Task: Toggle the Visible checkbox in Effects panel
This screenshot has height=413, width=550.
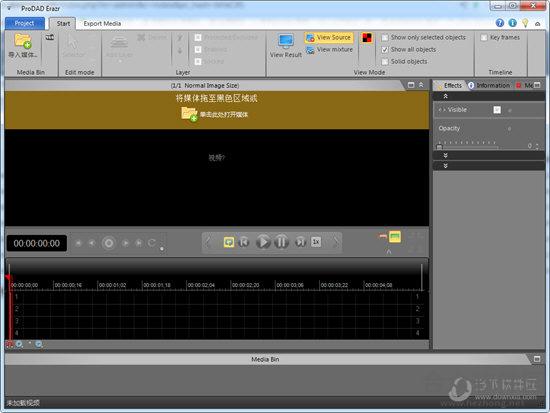Action: point(497,110)
